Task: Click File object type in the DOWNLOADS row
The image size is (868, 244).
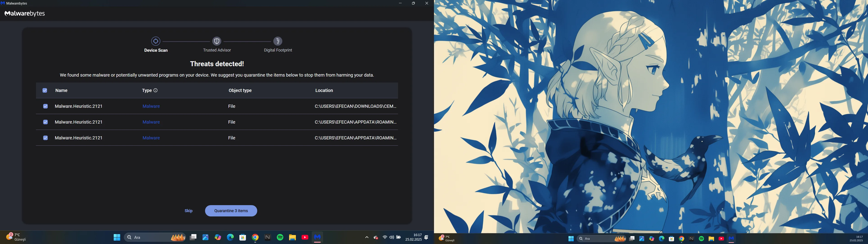Action: point(232,106)
